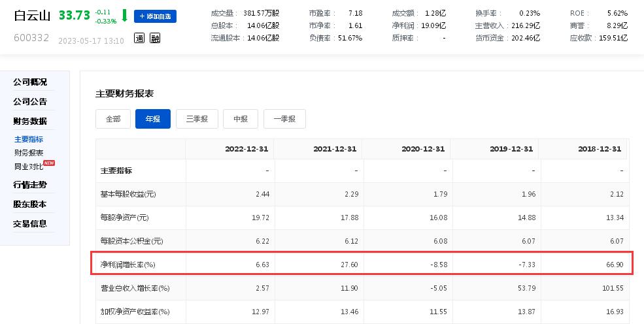Click the 主要指标 table row label
This screenshot has height=324, width=644.
click(x=116, y=170)
